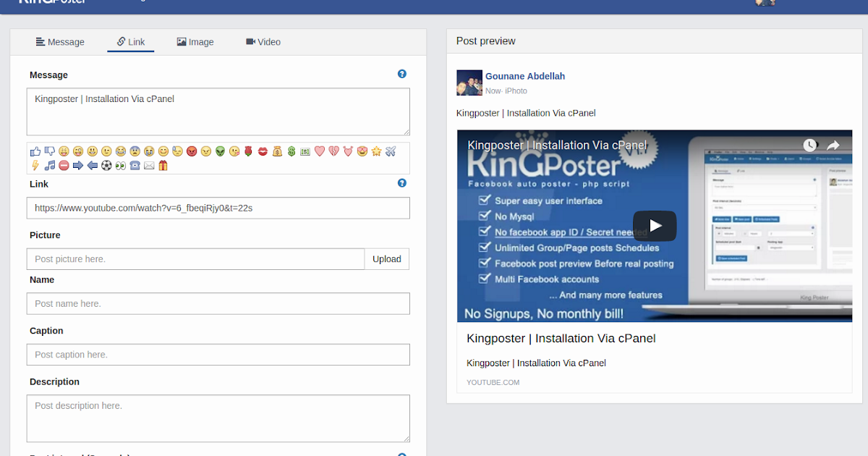This screenshot has height=456, width=868.
Task: Click the video Share arrow icon
Action: [833, 145]
